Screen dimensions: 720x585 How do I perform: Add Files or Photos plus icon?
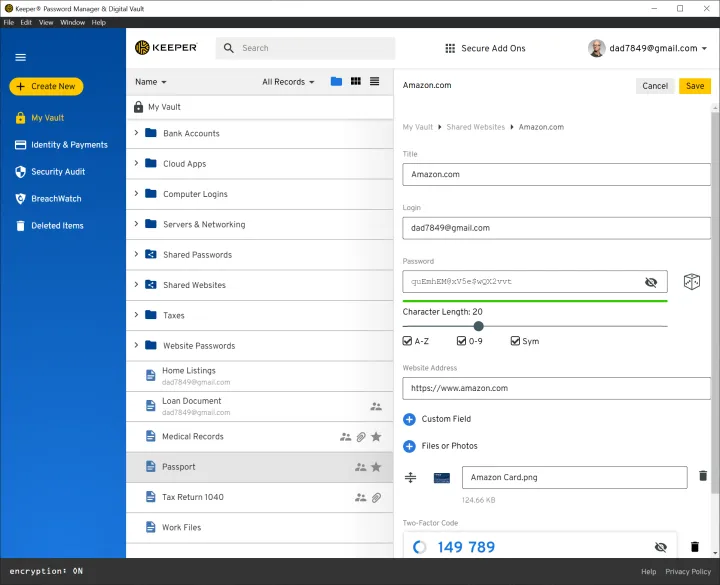click(x=409, y=446)
